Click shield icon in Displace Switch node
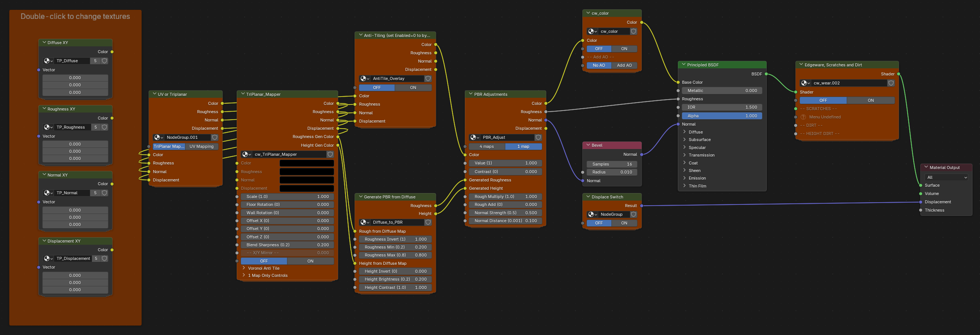 633,214
